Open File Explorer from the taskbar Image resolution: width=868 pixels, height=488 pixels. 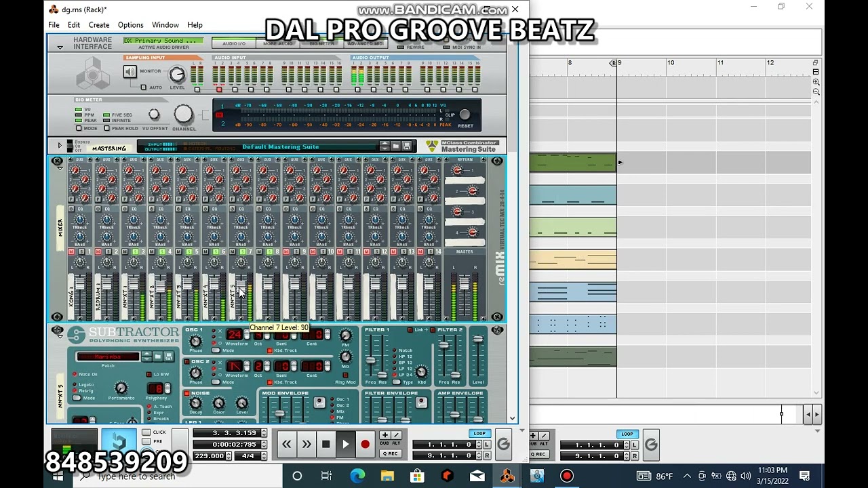(387, 476)
